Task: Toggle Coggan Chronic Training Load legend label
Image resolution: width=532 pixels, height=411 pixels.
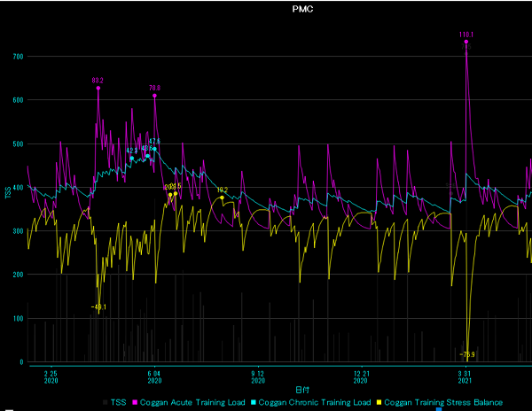Action: [315, 402]
